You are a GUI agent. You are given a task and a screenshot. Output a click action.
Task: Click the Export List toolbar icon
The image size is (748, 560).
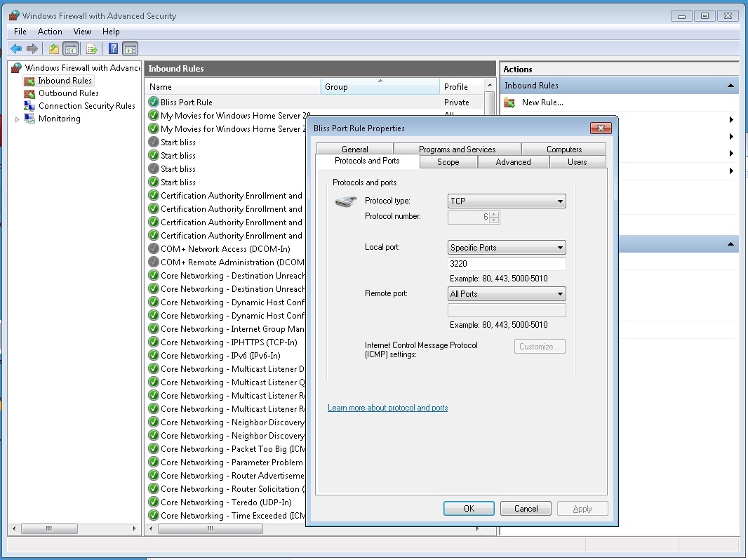click(91, 48)
